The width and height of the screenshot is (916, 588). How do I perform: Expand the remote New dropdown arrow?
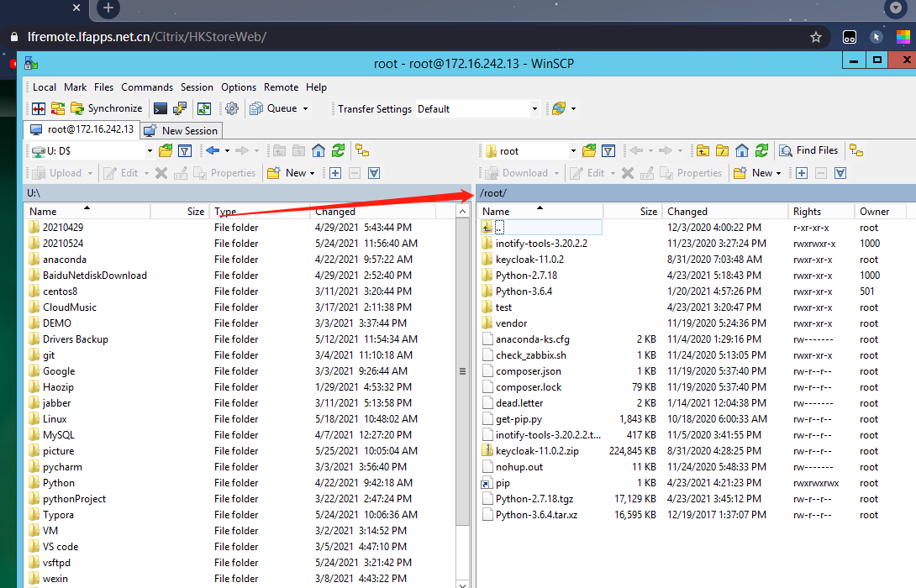[x=779, y=173]
